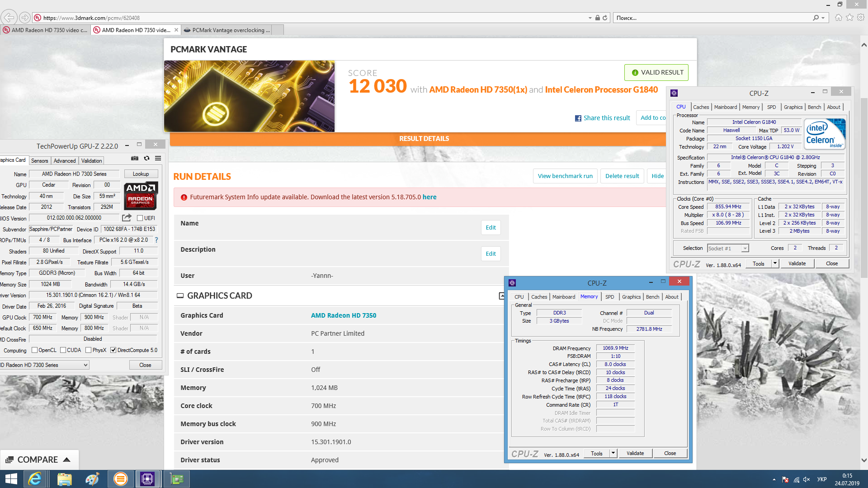This screenshot has height=488, width=868.
Task: Click the Facebook icon beside Share this result
Action: pos(578,118)
